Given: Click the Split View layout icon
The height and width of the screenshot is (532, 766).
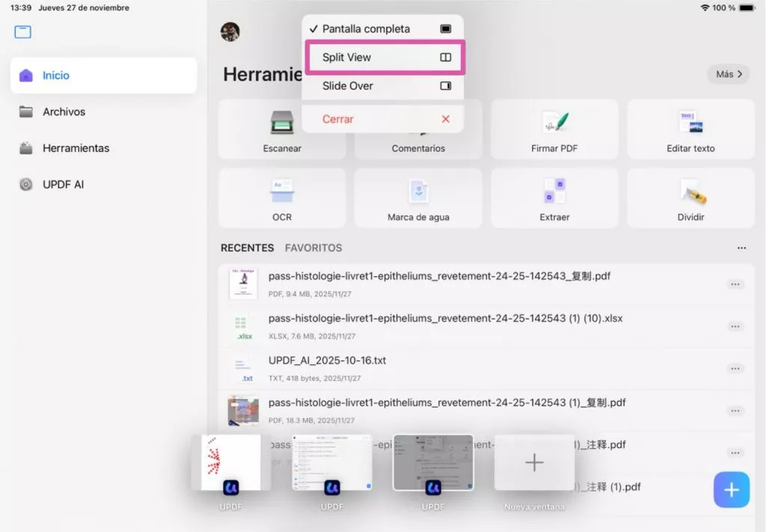Looking at the screenshot, I should [446, 57].
